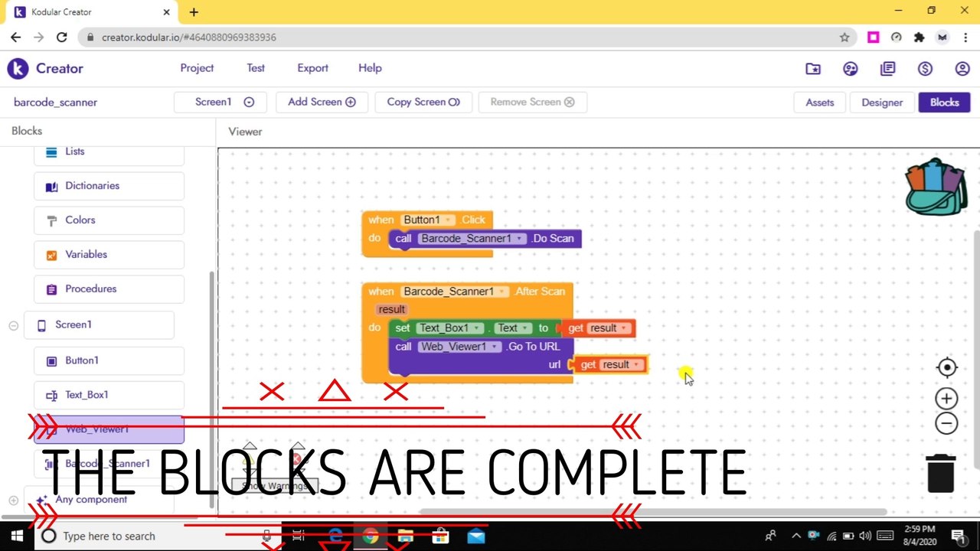Open the Colors blocks category
This screenshot has height=551, width=980.
pos(109,220)
